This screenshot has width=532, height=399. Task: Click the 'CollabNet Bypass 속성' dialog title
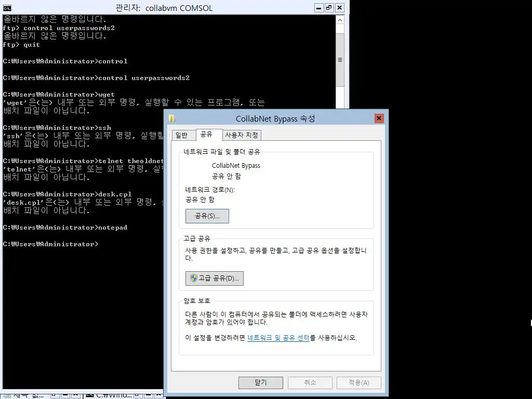pyautogui.click(x=275, y=118)
